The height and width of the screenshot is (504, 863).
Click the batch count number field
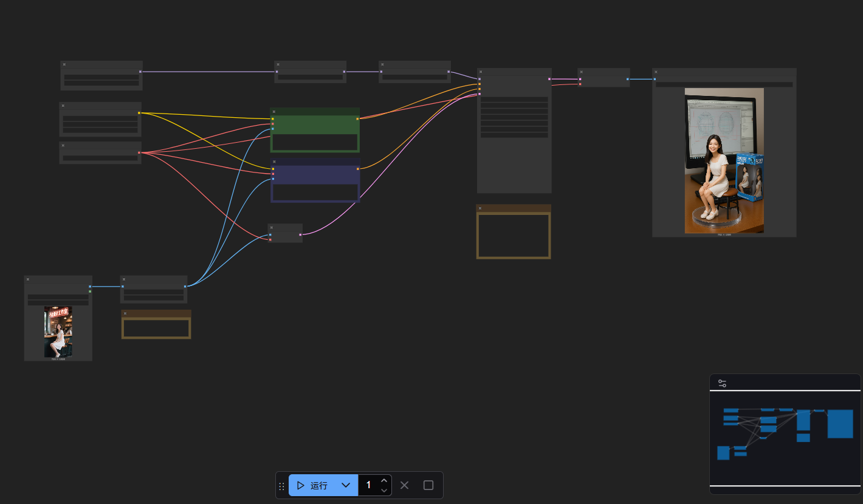click(x=368, y=485)
